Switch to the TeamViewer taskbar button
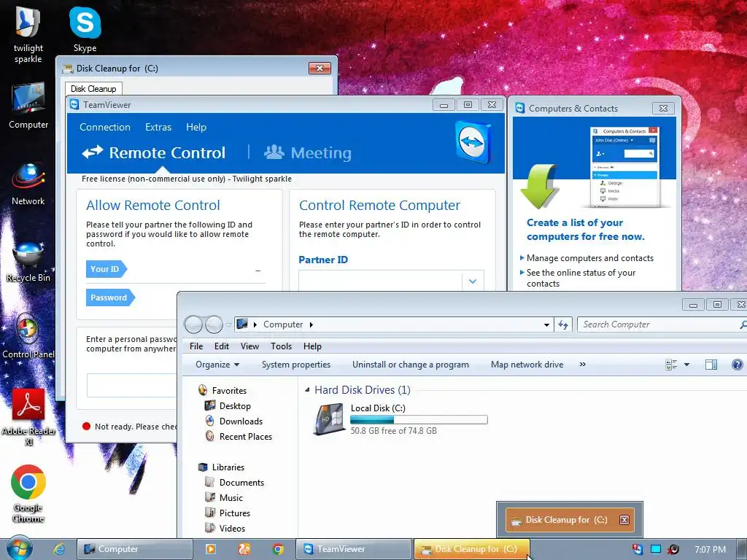The width and height of the screenshot is (747, 560). [354, 549]
